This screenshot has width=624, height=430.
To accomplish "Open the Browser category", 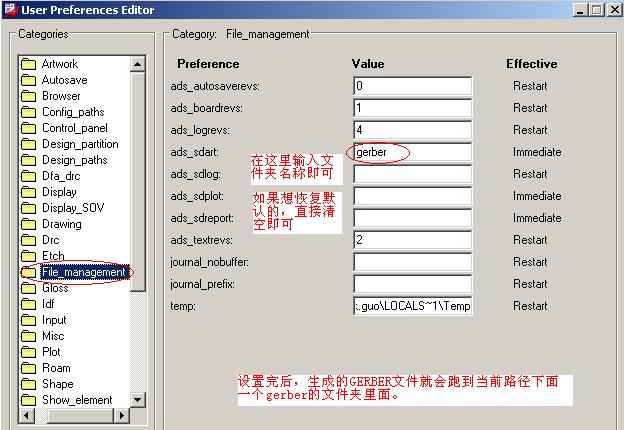I will pyautogui.click(x=61, y=96).
